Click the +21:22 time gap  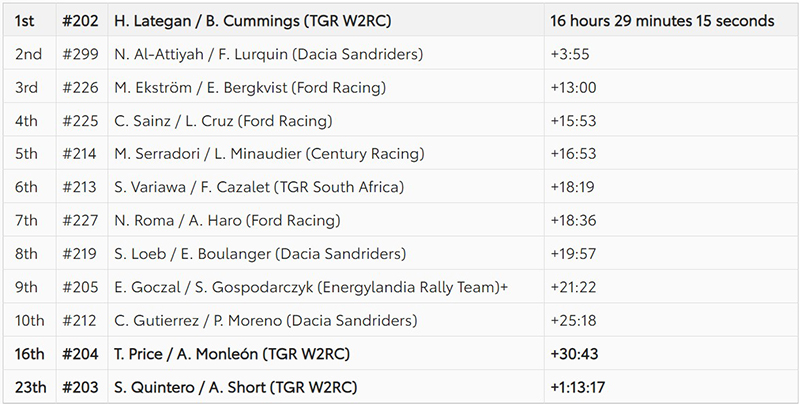pos(573,287)
